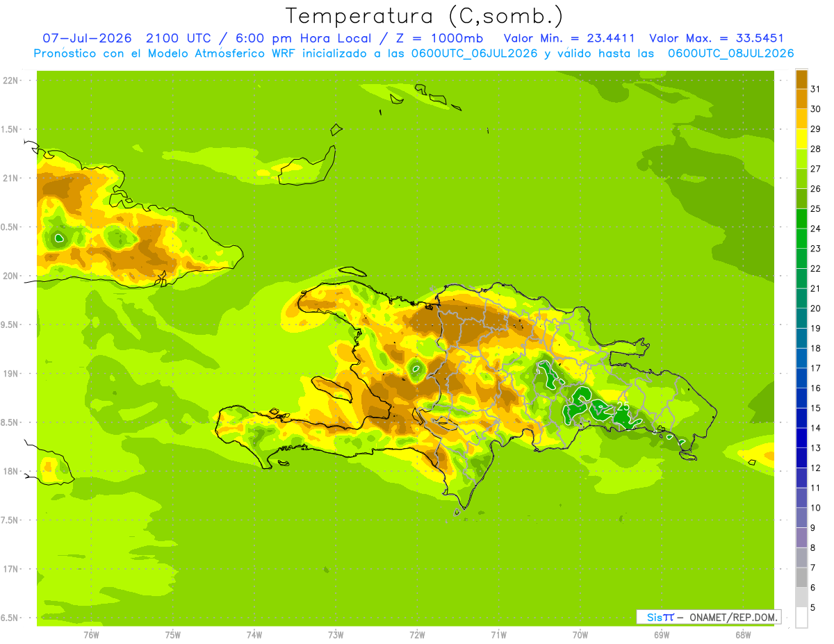Click the "Temperatura (C,somb.)" map title
Screen dimensions: 834x644
coord(425,17)
